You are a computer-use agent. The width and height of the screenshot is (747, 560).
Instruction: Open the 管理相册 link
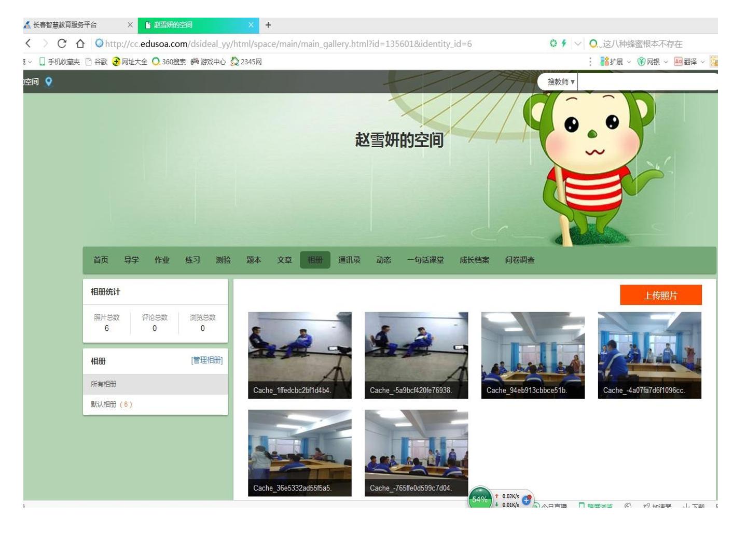point(206,360)
